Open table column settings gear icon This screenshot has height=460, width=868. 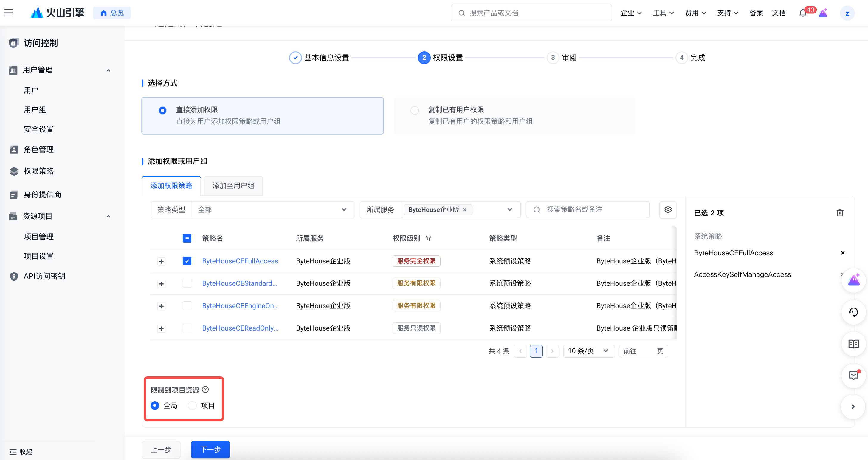668,209
